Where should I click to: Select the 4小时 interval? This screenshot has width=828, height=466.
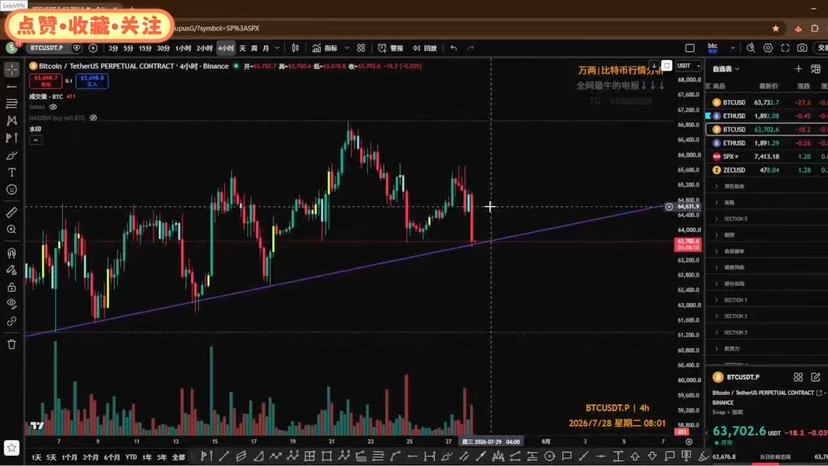225,48
